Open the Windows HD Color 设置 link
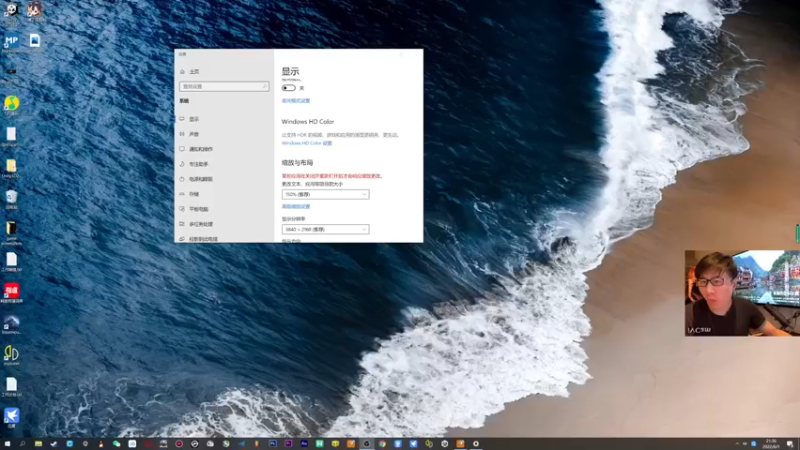This screenshot has height=450, width=800. pos(307,143)
